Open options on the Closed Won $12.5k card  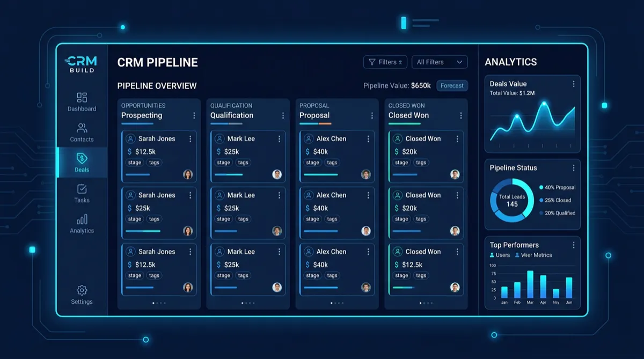pyautogui.click(x=457, y=252)
